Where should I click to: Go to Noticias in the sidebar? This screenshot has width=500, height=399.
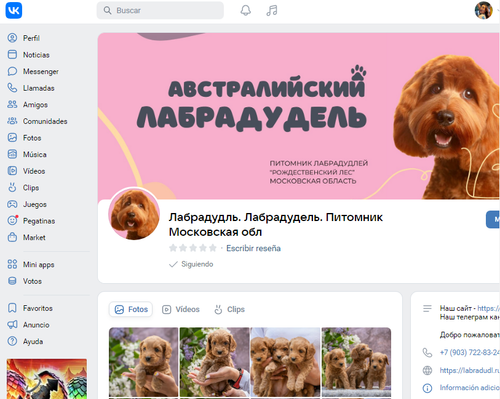point(36,55)
